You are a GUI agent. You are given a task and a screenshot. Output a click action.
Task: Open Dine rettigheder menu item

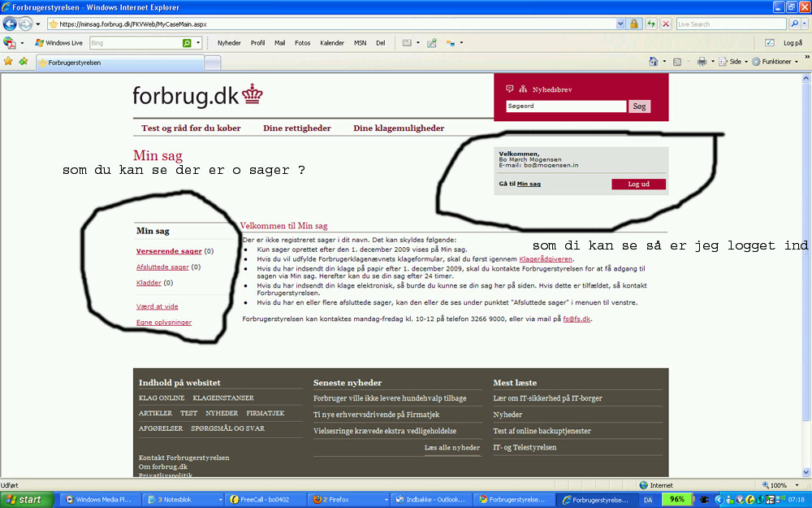coord(296,128)
